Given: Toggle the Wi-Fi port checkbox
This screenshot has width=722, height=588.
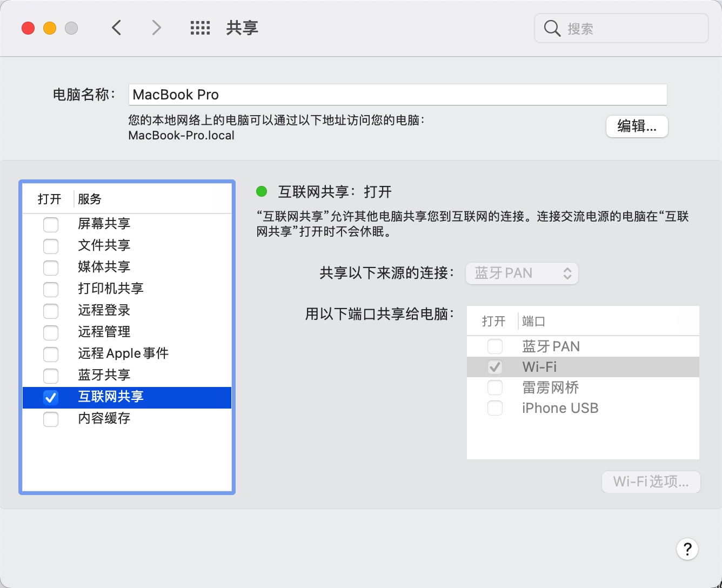Looking at the screenshot, I should pos(494,367).
